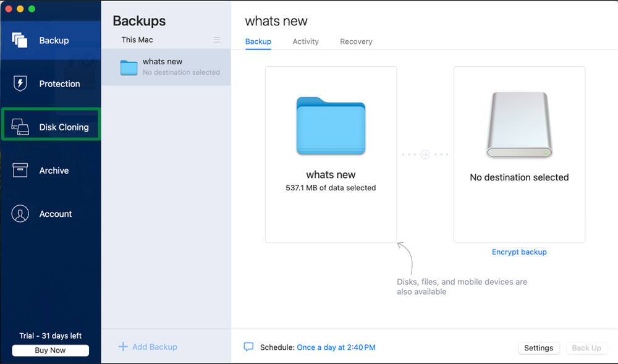Click the arrow between source and destination
The image size is (618, 364).
(425, 154)
